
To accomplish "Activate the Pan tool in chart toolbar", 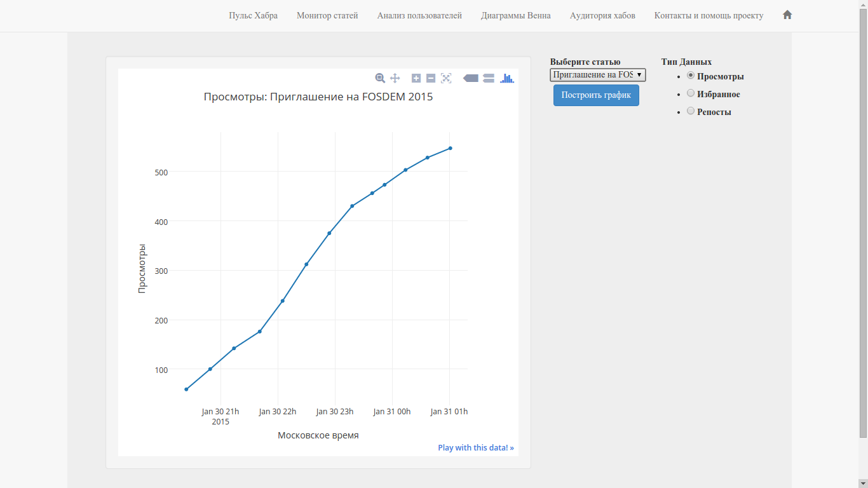I will click(x=395, y=78).
